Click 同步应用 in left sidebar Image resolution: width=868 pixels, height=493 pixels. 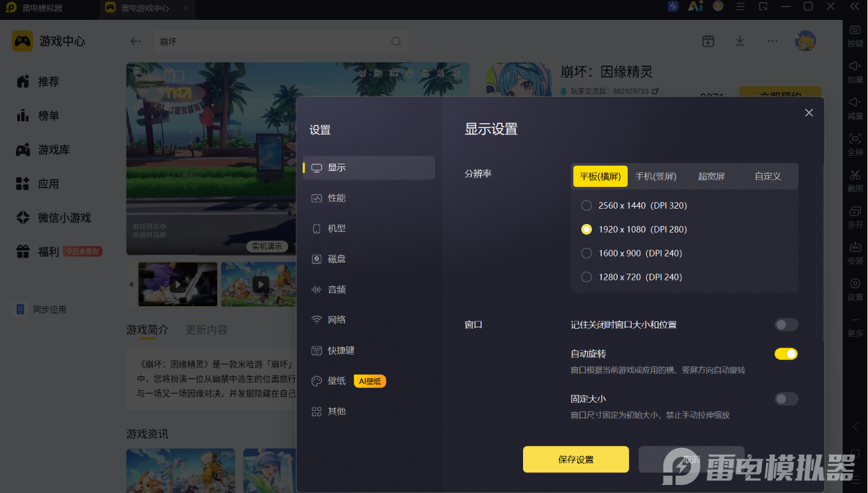pyautogui.click(x=41, y=309)
